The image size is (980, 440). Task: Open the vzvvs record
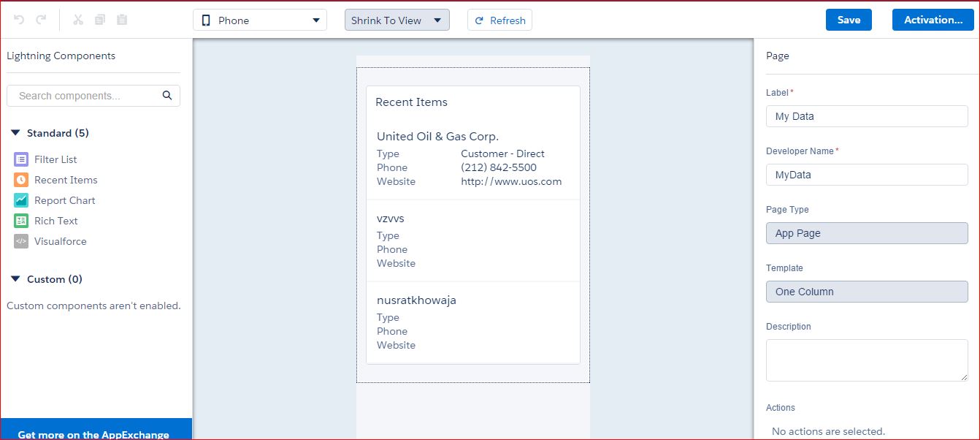[x=391, y=219]
